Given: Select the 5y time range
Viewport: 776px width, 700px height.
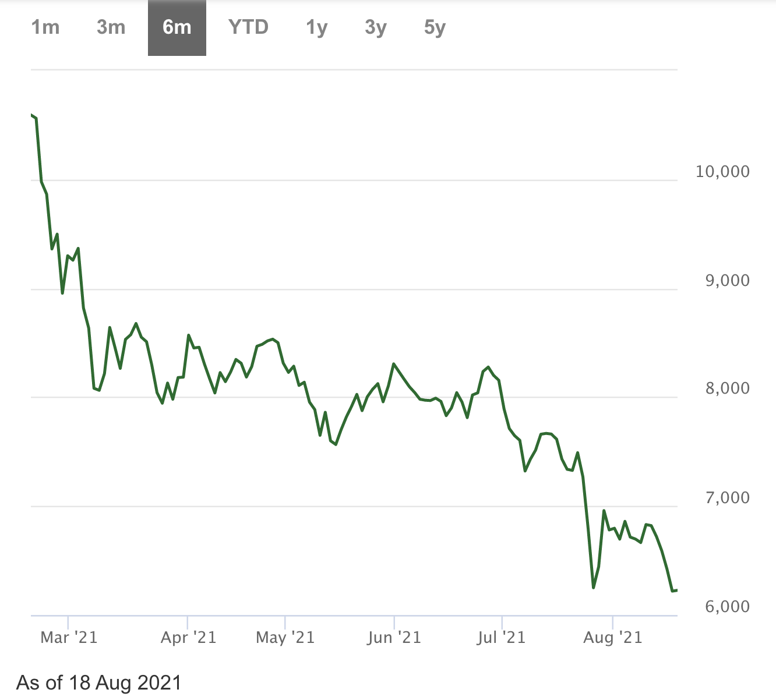Looking at the screenshot, I should 435,27.
